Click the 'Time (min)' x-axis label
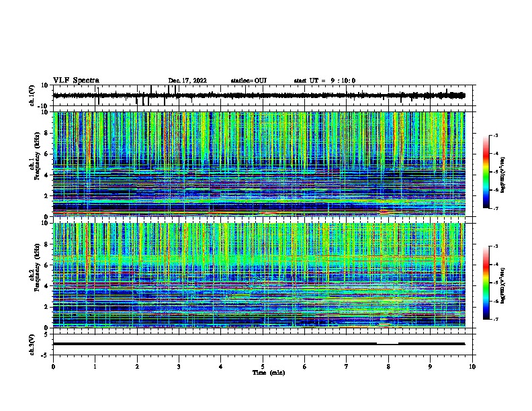Screen dimensions: 532x411 click(x=269, y=373)
